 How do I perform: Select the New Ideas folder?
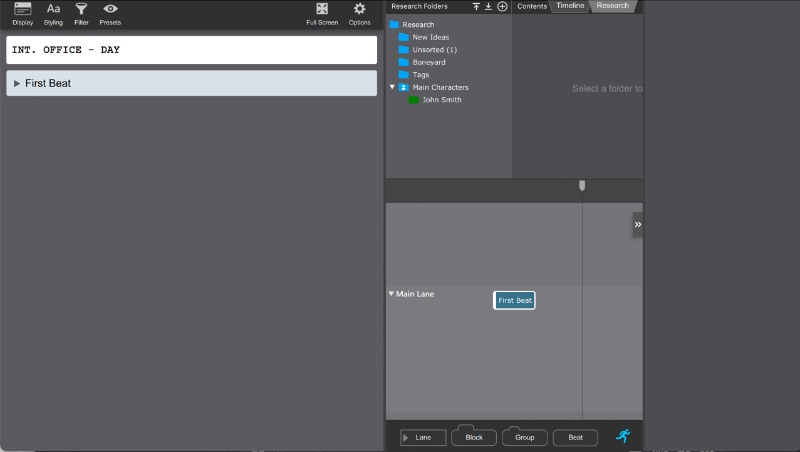tap(424, 37)
